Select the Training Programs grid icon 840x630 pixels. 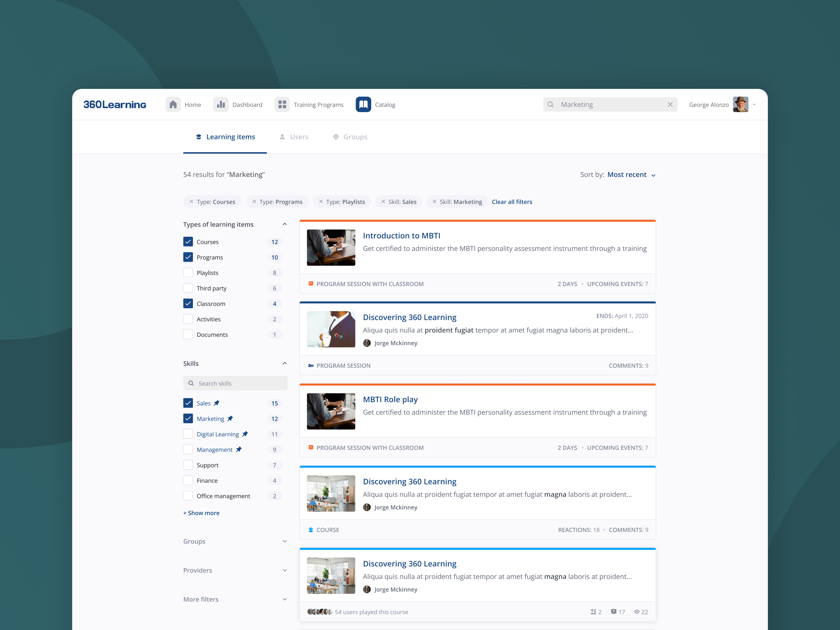pyautogui.click(x=282, y=104)
